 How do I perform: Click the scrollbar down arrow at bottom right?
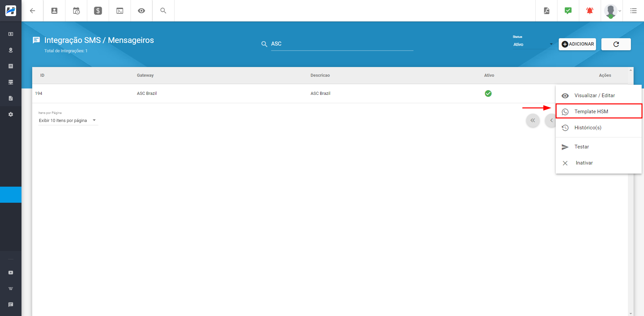(631, 314)
